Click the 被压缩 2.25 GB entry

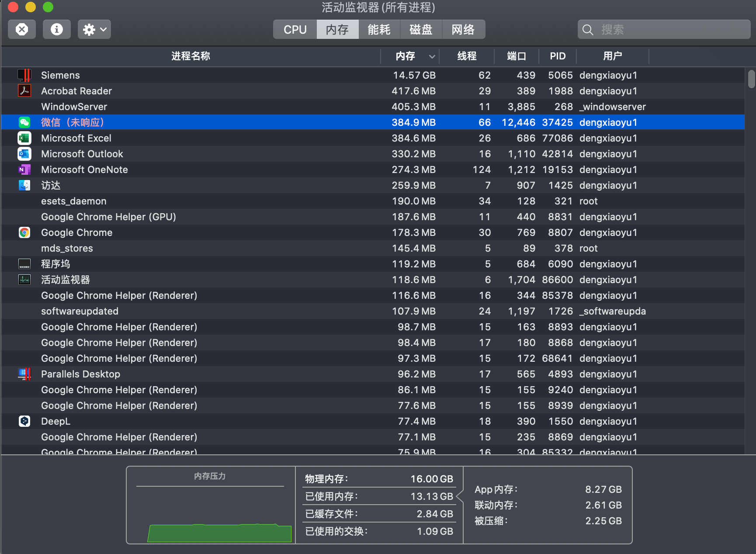point(548,521)
